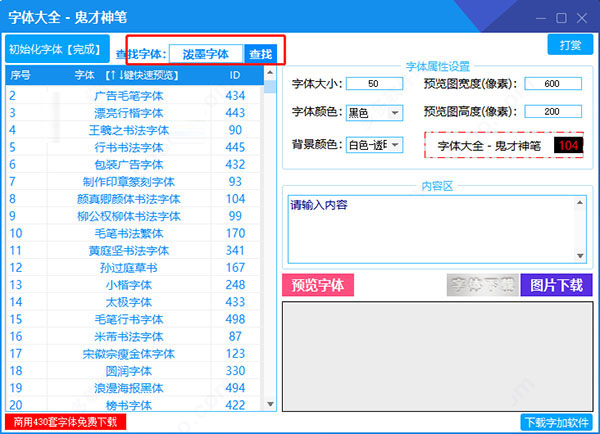The image size is (600, 434).
Task: Click content area scrollbar down arrow
Action: tap(580, 256)
